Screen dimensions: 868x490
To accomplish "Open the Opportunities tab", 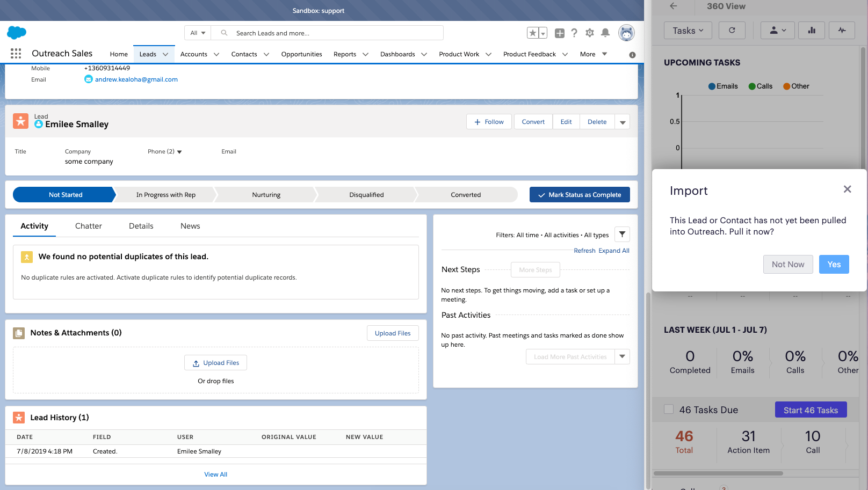I will (301, 54).
